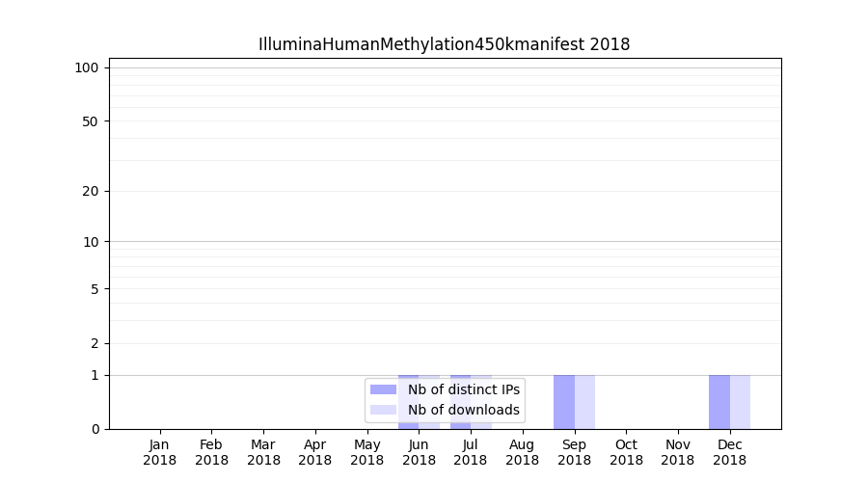Screen dimensions: 868x482
Task: Click the Dec 2018 downloads bar
Action: tap(740, 402)
